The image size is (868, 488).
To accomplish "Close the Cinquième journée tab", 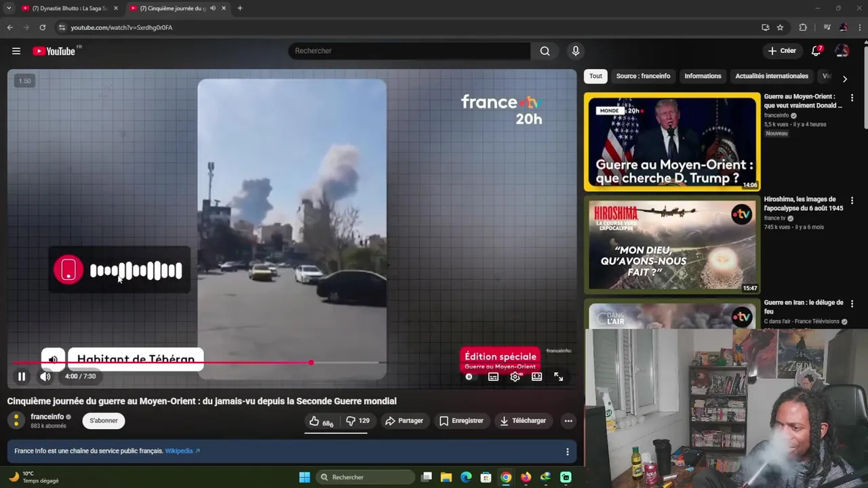I will 224,8.
